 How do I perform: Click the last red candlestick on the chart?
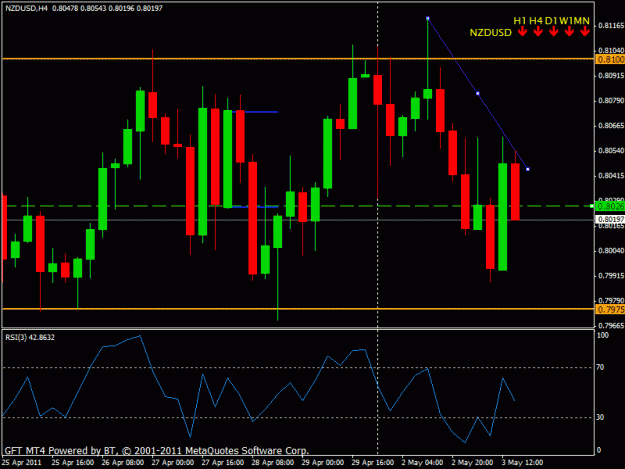click(515, 192)
